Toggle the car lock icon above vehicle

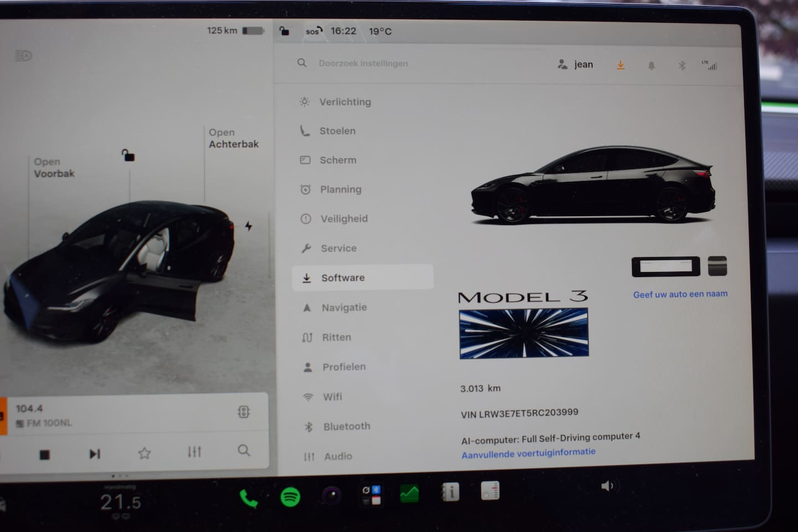click(128, 155)
